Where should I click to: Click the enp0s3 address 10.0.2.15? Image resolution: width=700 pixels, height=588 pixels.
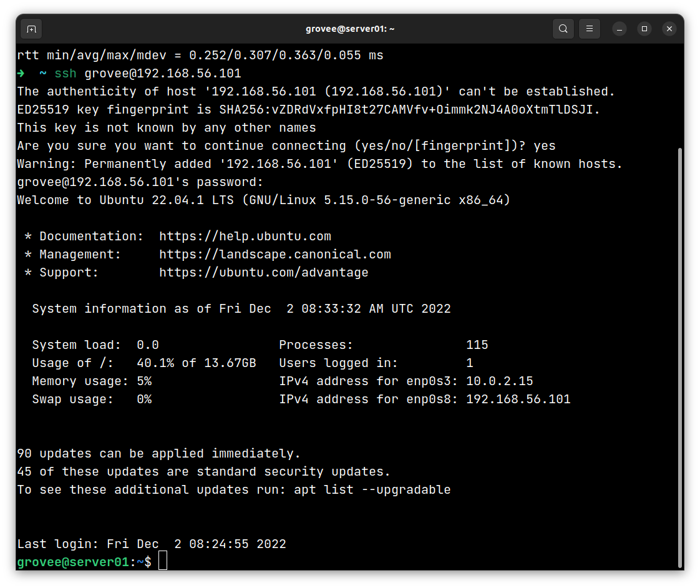500,381
